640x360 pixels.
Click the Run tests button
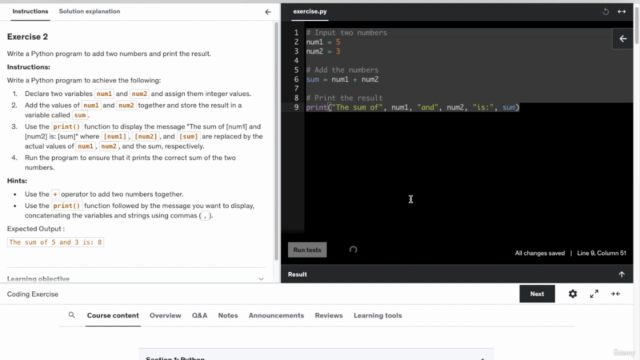(x=307, y=250)
